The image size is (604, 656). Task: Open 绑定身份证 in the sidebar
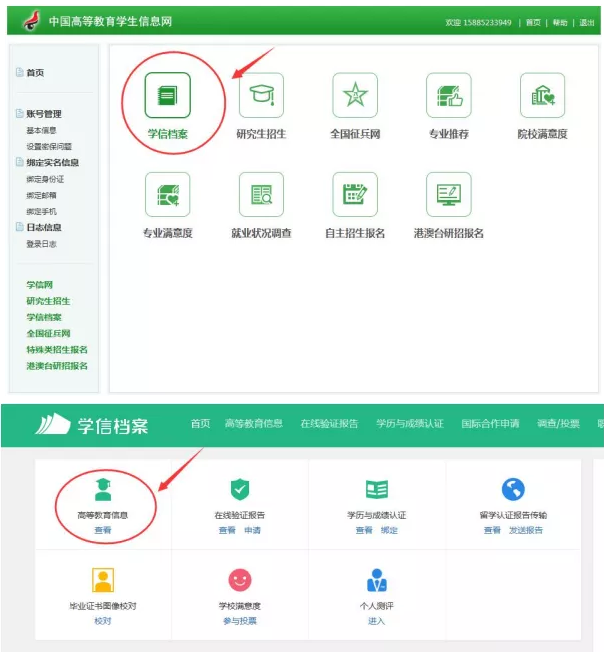[45, 179]
